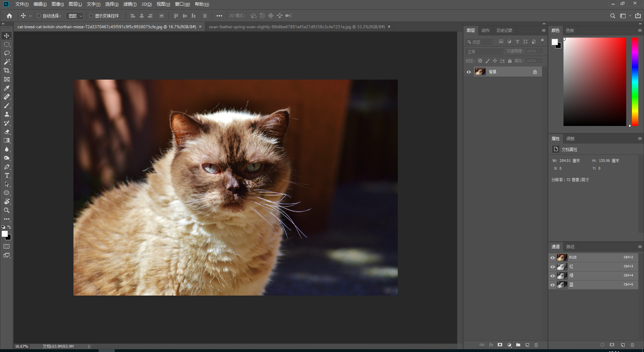Close the cat-breed document tab
The height and width of the screenshot is (352, 644).
pos(200,27)
